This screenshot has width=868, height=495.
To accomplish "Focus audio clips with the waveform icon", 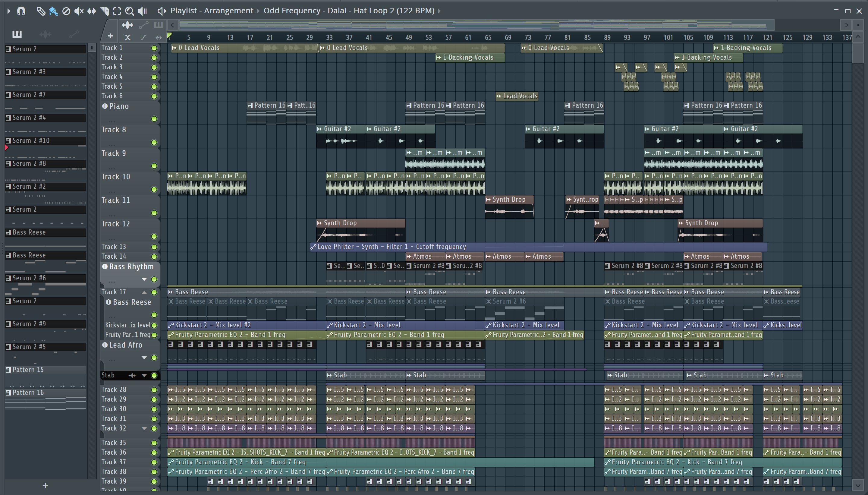I will (127, 25).
